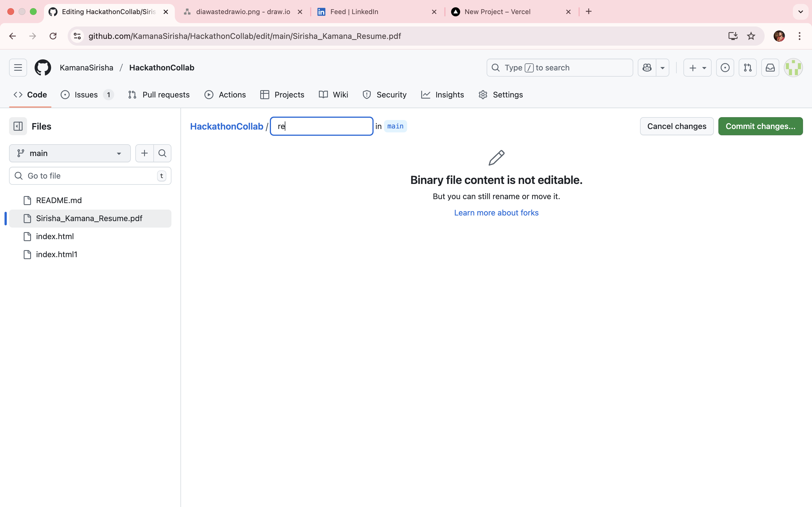This screenshot has height=507, width=812.
Task: Click the Cancel changes button
Action: click(x=676, y=126)
